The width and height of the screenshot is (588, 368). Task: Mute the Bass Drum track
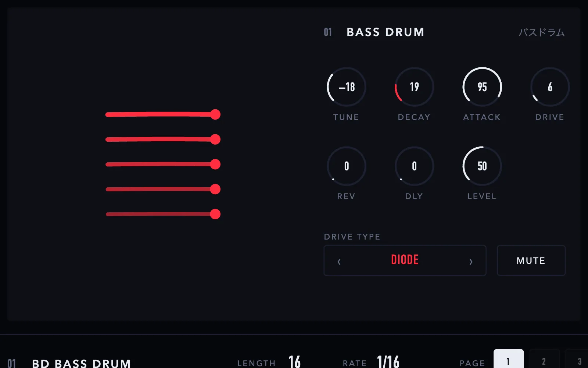[x=531, y=261]
